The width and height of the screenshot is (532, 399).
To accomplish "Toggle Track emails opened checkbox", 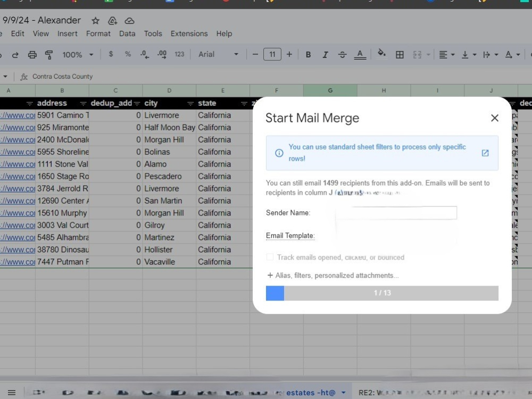I will tap(270, 257).
